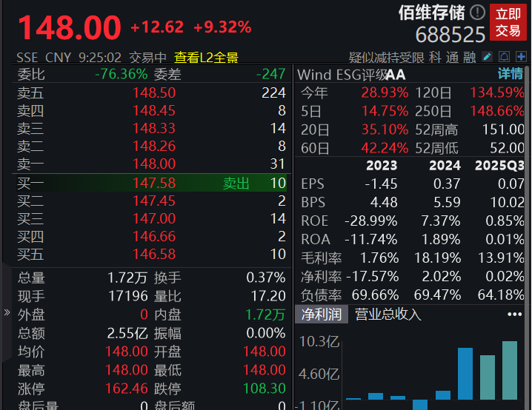Click the 涨停 price 162.46
The image size is (532, 410).
(127, 389)
